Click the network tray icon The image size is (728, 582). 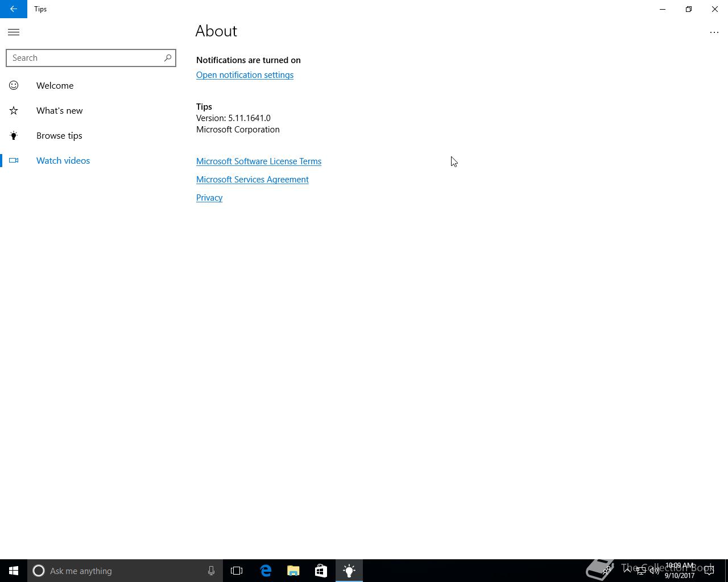pos(640,571)
